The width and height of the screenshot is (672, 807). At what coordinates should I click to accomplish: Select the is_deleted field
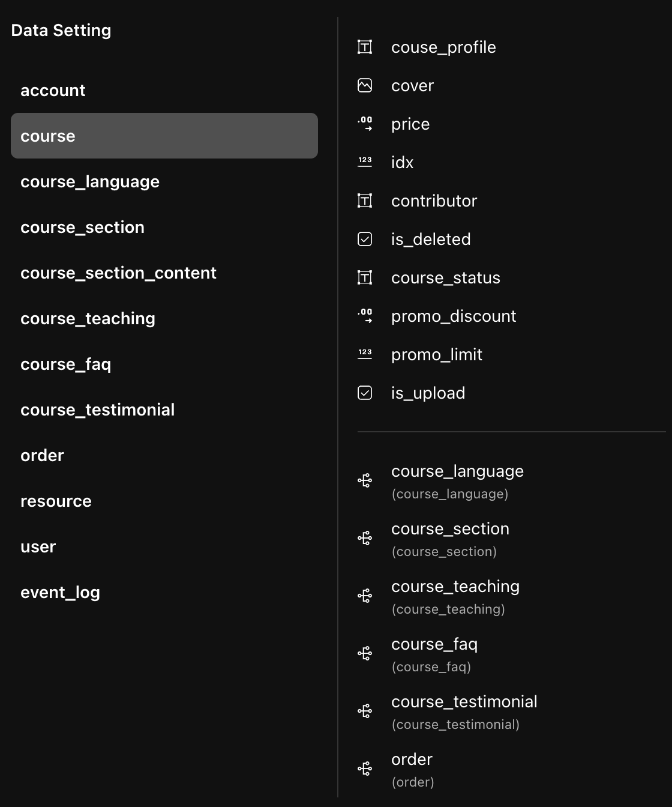click(x=431, y=240)
